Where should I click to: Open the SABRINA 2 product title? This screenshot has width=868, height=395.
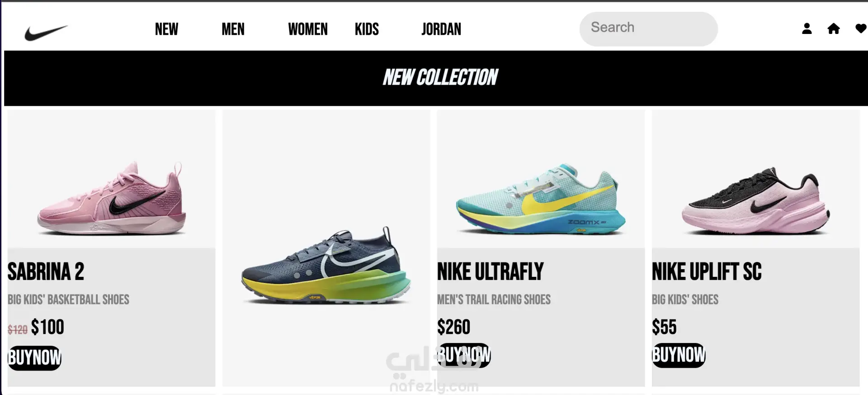(46, 271)
